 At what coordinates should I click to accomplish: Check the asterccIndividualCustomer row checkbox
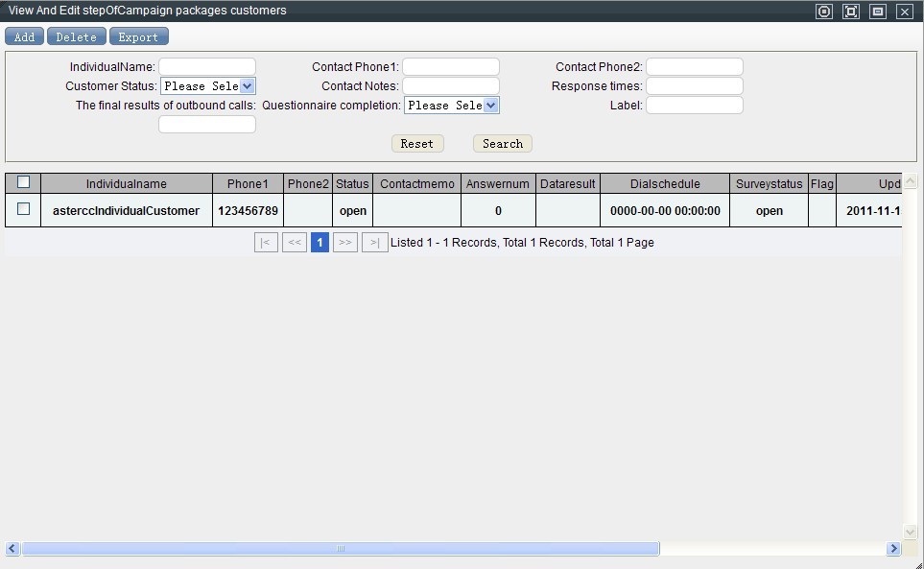(x=24, y=209)
